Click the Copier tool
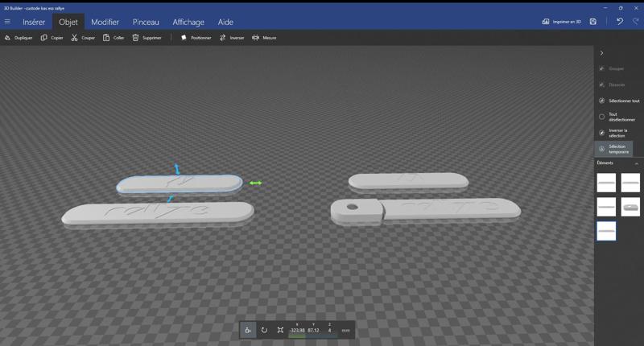Viewport: 644px width, 346px height. [x=52, y=38]
